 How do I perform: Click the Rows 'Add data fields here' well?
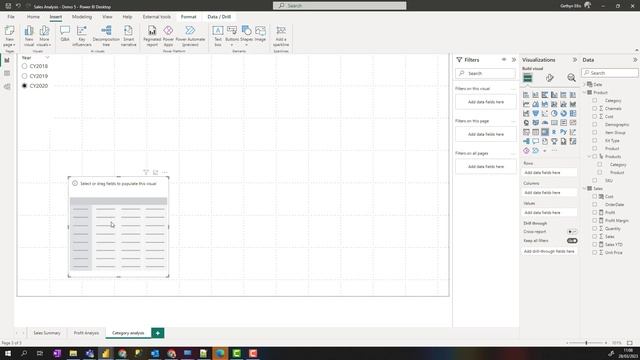point(549,173)
